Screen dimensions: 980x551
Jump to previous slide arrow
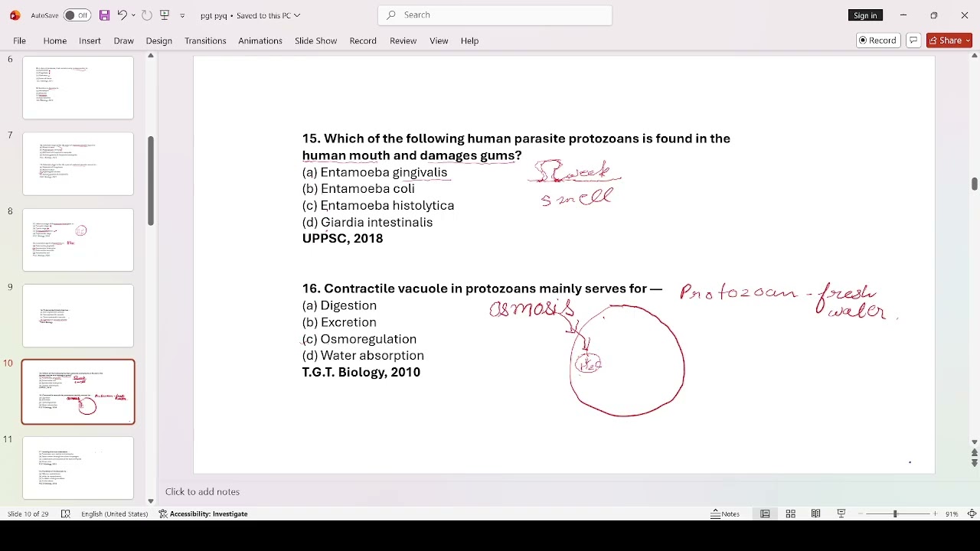974,453
